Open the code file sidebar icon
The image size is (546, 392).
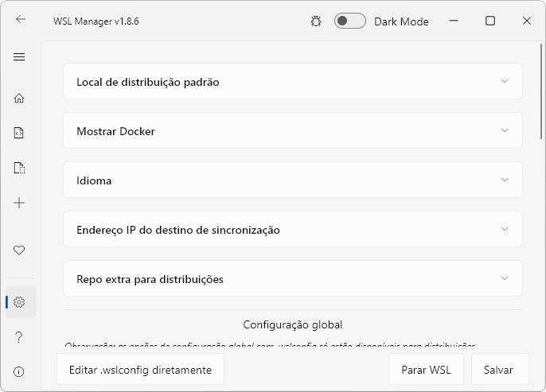click(19, 133)
